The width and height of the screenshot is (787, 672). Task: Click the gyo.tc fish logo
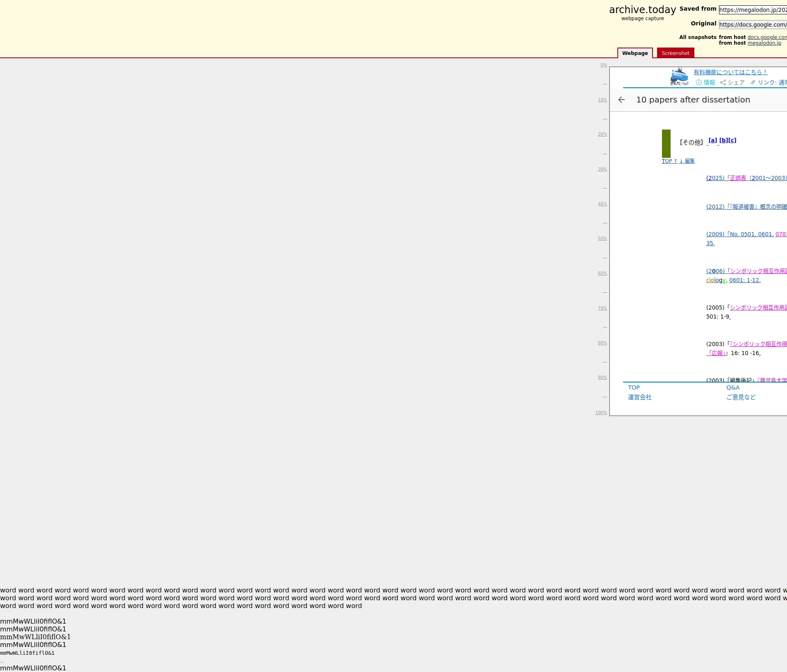click(x=679, y=77)
